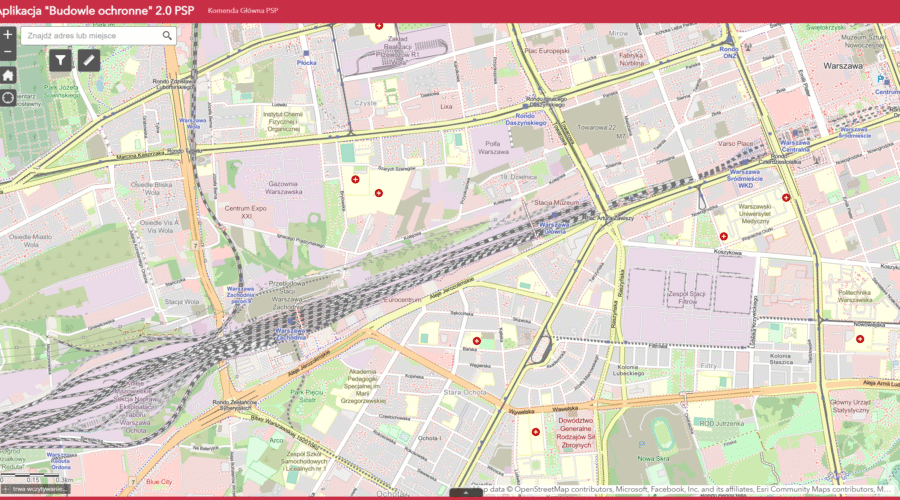Click the 'Muzeum Sztuki Nowoczesnej' label
900x500 pixels.
863,41
